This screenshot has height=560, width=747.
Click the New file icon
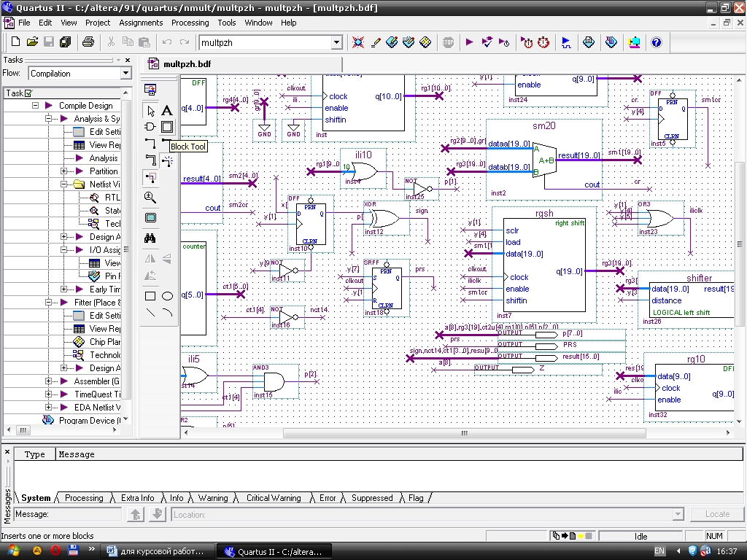point(15,42)
